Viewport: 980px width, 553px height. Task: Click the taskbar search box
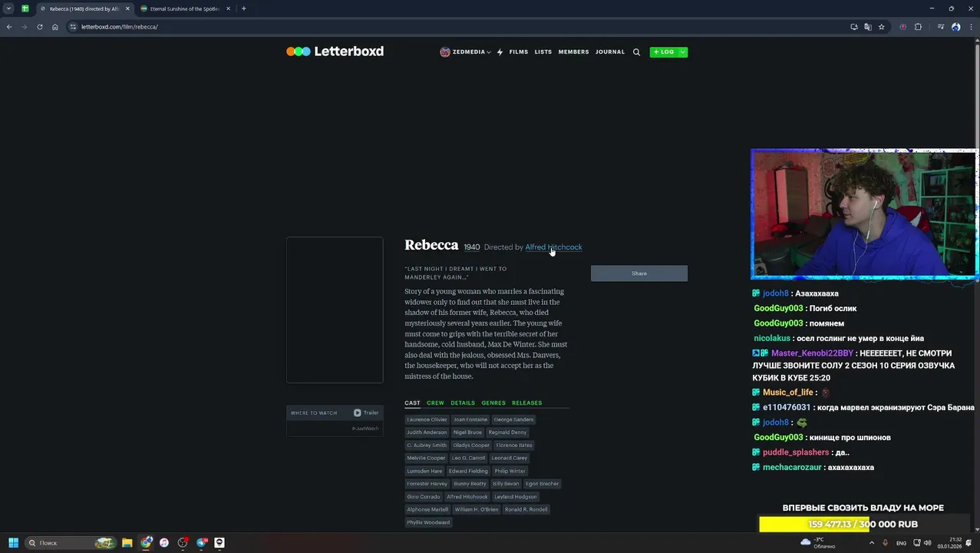tap(70, 543)
